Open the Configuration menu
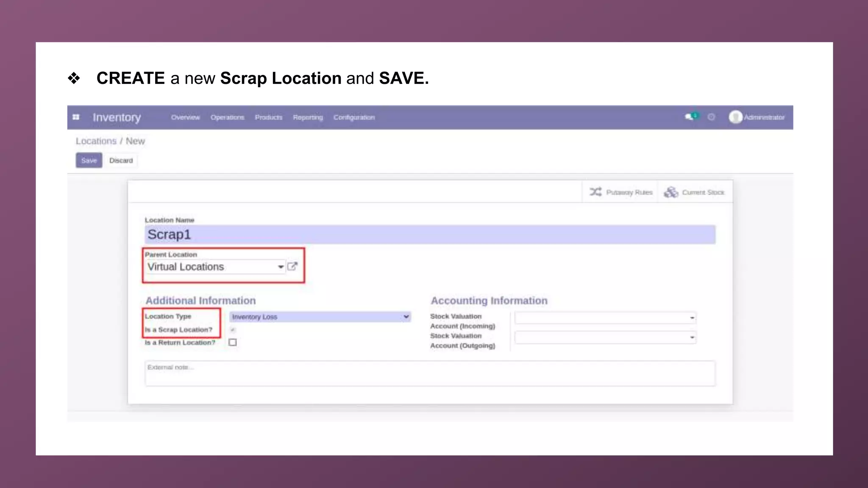The height and width of the screenshot is (488, 868). (x=354, y=117)
